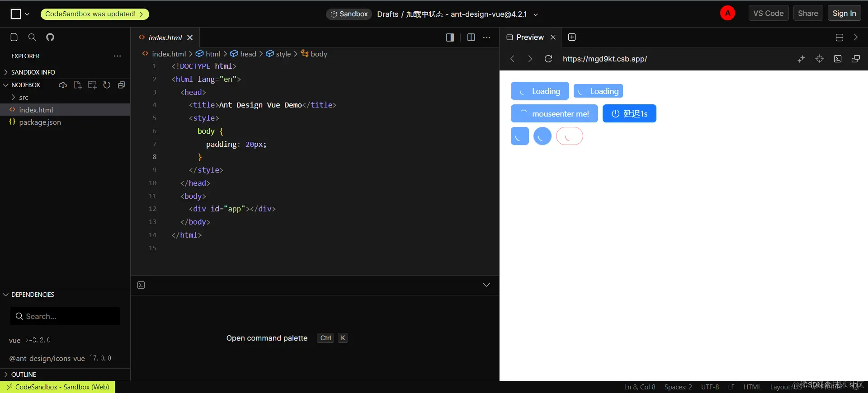Viewport: 868px width, 393px height.
Task: Toggle the preview panel layout icon
Action: point(840,37)
